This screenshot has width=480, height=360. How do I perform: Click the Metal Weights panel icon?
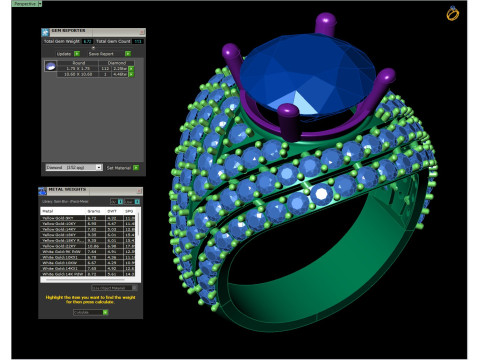(42, 191)
